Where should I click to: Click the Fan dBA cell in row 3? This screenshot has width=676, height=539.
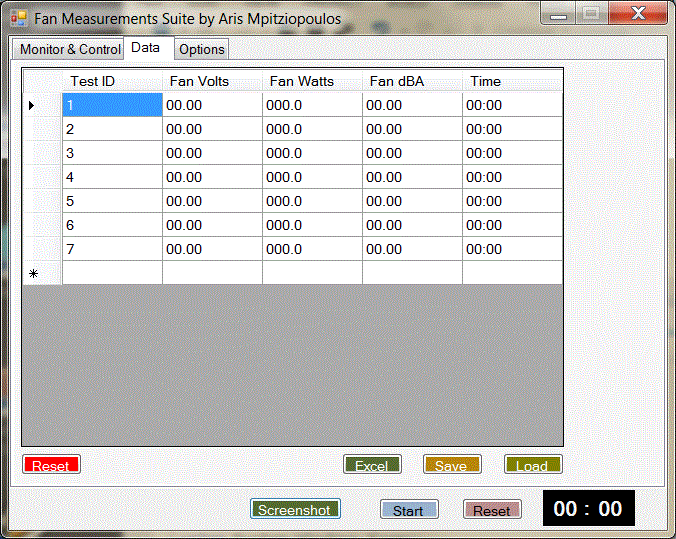click(412, 153)
